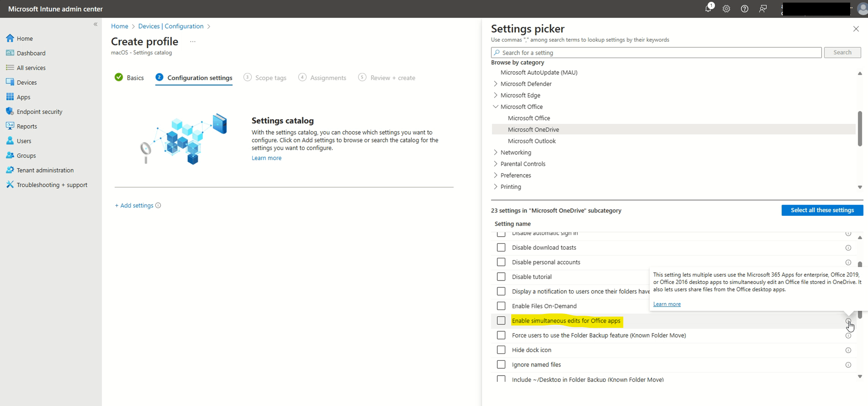Expand the Parental Controls category

pyautogui.click(x=496, y=164)
